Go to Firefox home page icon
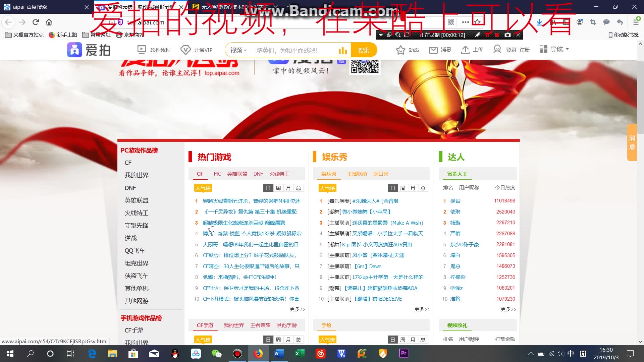Image resolution: width=644 pixels, height=362 pixels. click(x=49, y=22)
